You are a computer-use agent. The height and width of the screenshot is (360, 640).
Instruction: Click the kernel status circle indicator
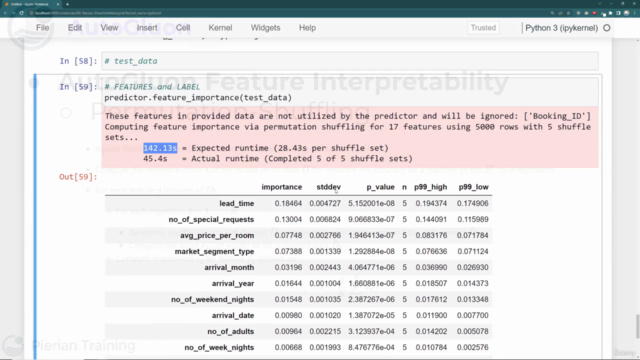(x=607, y=28)
